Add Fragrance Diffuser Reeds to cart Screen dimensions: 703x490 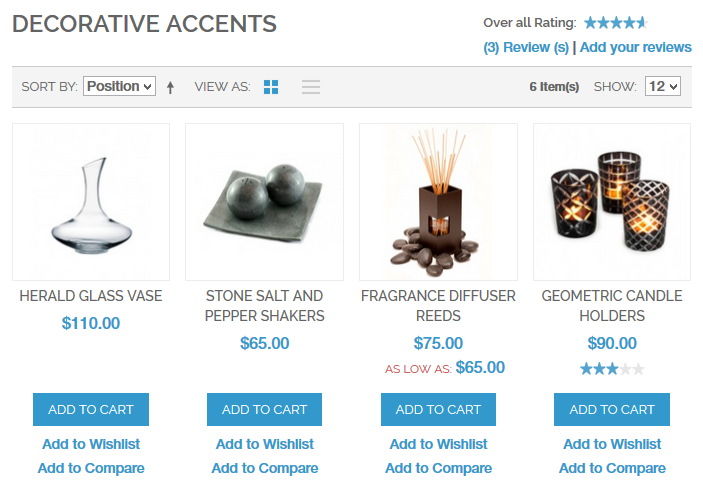(x=438, y=409)
